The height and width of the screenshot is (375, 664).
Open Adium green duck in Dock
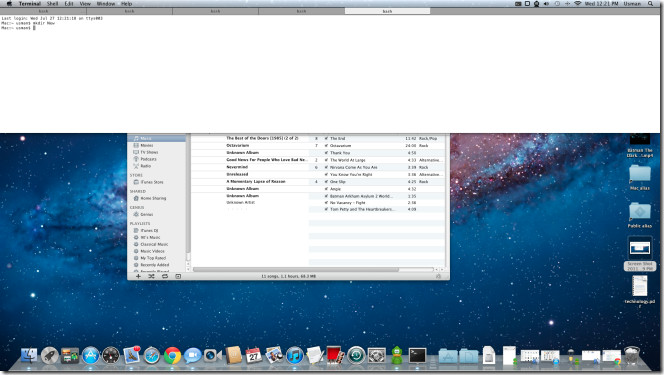(x=397, y=355)
